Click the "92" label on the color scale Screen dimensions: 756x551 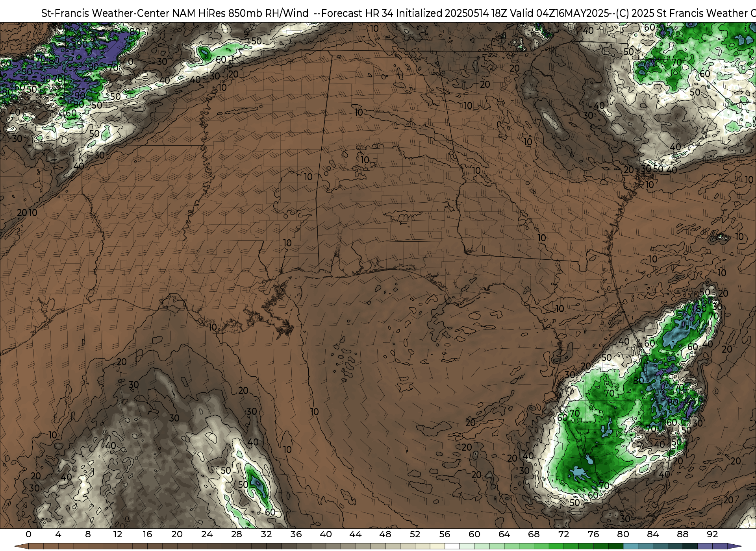(712, 534)
